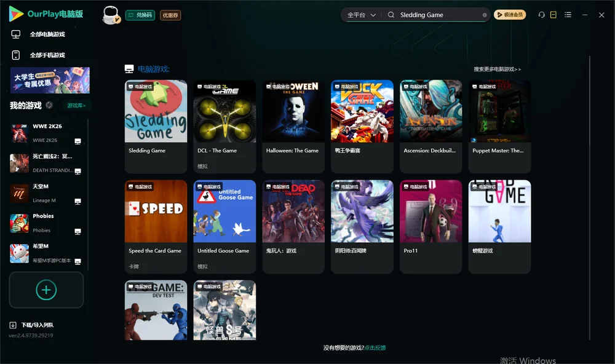Open Puppet Master: The Game card
The height and width of the screenshot is (364, 615).
coord(499,126)
